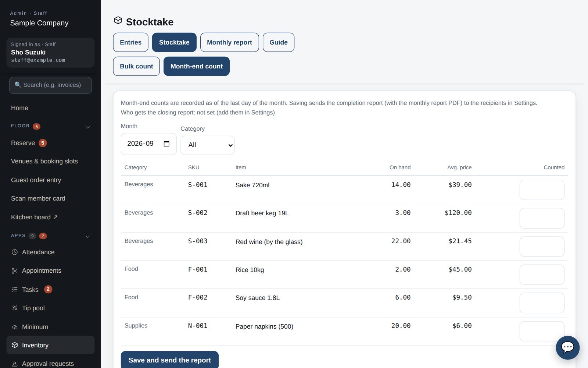This screenshot has width=588, height=368.
Task: Click the Tip pool percent icon
Action: [x=15, y=308]
